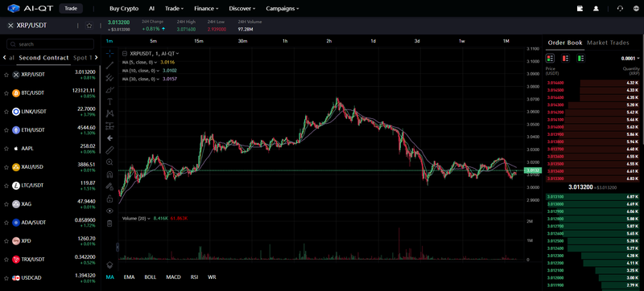Enable the EMA indicator
644x291 pixels.
pyautogui.click(x=130, y=277)
